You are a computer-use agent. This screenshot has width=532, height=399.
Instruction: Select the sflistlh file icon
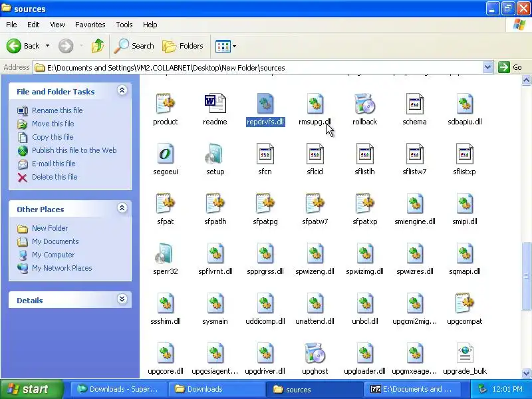(x=364, y=154)
